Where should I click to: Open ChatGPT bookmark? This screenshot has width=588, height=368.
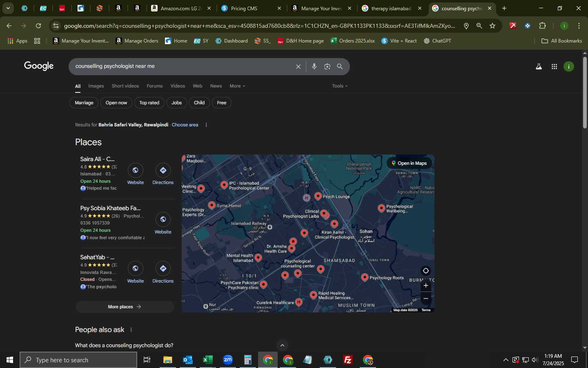(437, 41)
